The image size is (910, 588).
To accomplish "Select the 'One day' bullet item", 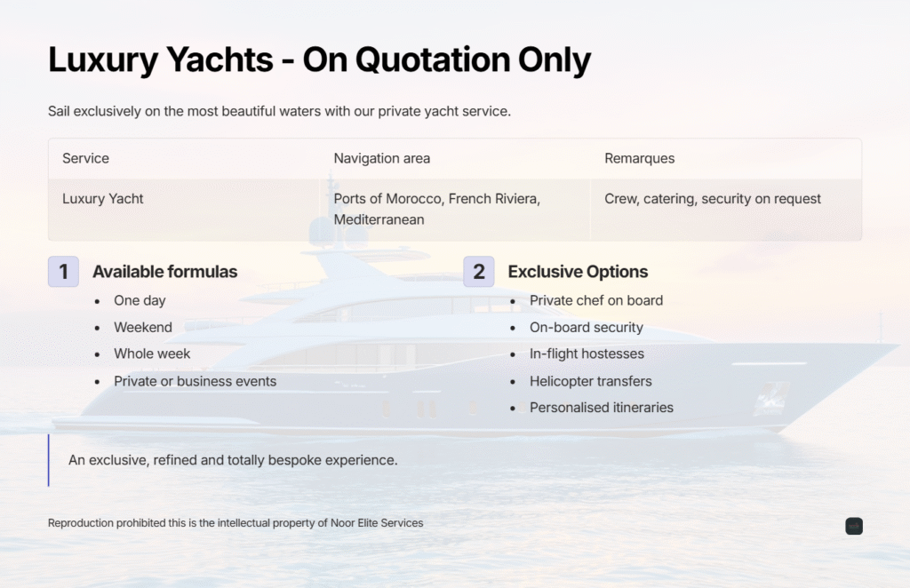I will click(x=140, y=300).
